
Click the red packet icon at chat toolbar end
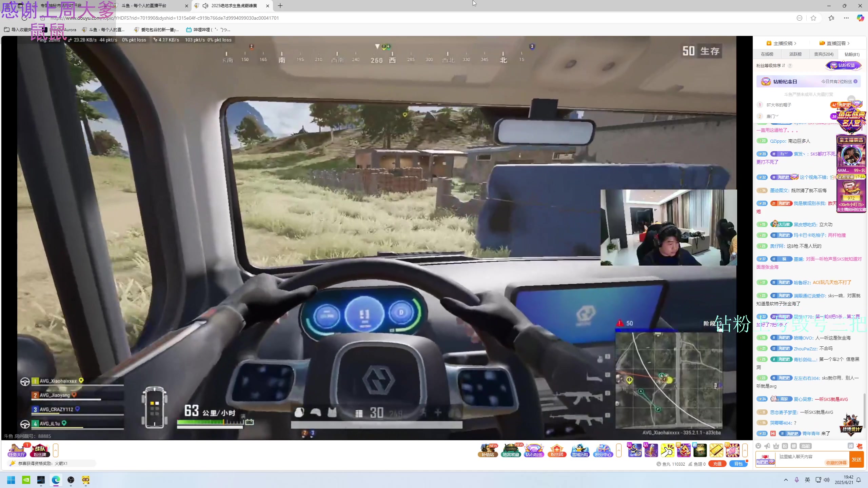coord(860,446)
